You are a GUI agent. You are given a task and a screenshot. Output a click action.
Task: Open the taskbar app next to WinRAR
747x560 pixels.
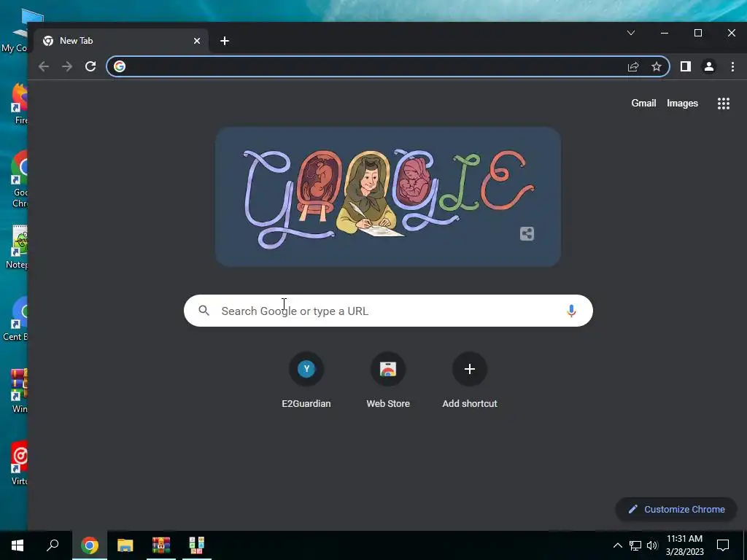click(x=197, y=545)
